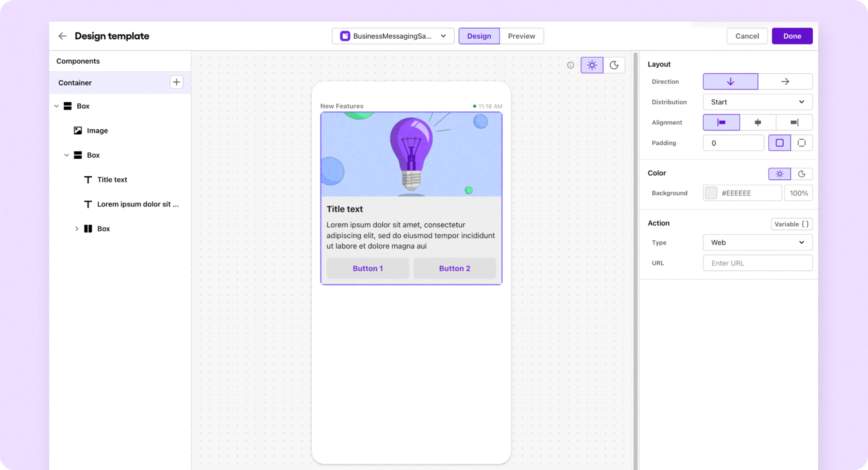
Task: Add a new component with the Container plus icon
Action: [x=176, y=82]
